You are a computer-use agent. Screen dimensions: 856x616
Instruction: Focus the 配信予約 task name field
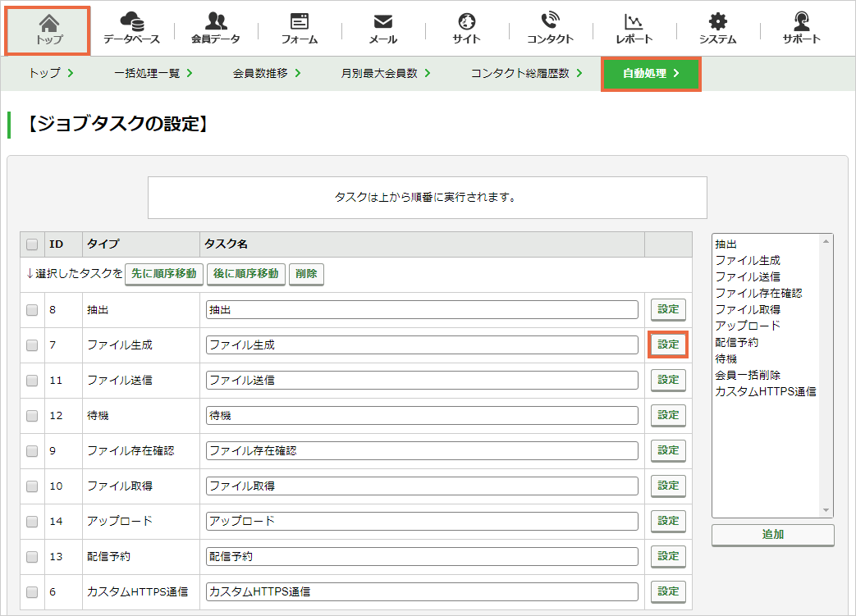(422, 556)
